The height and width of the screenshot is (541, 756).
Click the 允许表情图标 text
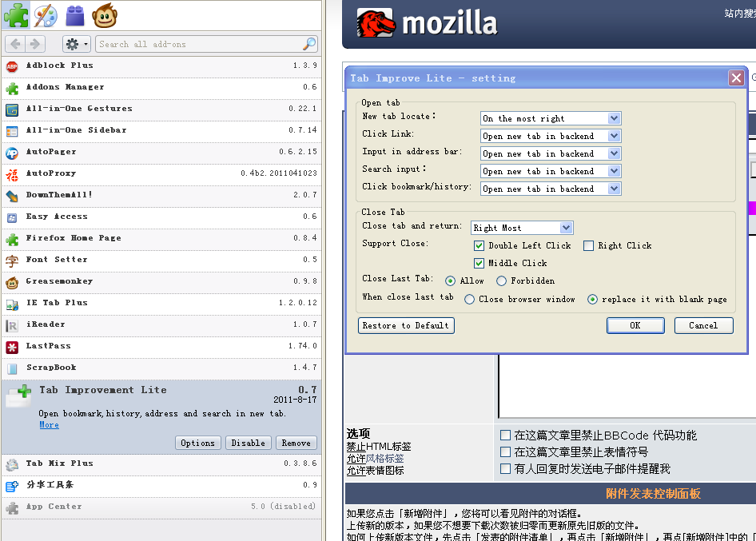375,471
